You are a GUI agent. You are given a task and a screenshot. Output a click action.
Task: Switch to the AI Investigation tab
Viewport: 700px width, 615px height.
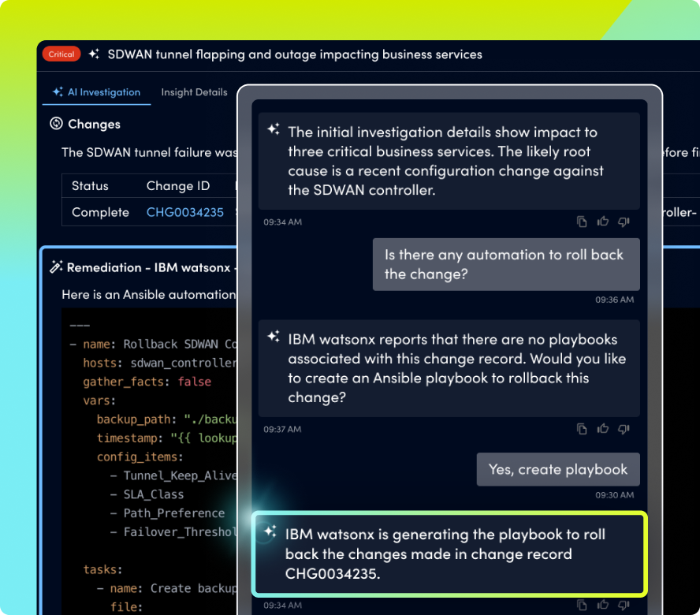tap(96, 92)
